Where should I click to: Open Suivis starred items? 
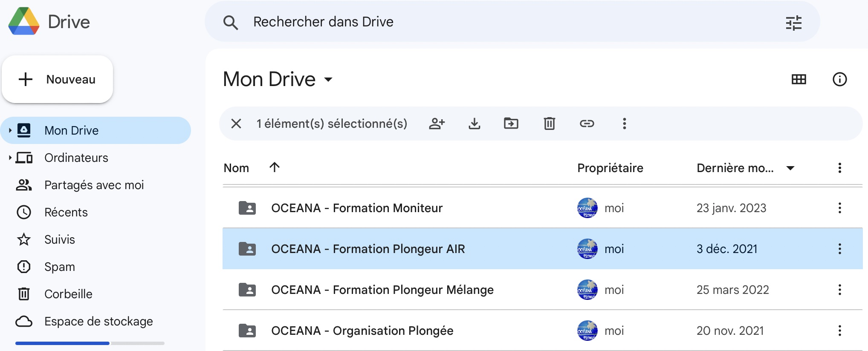click(x=60, y=239)
